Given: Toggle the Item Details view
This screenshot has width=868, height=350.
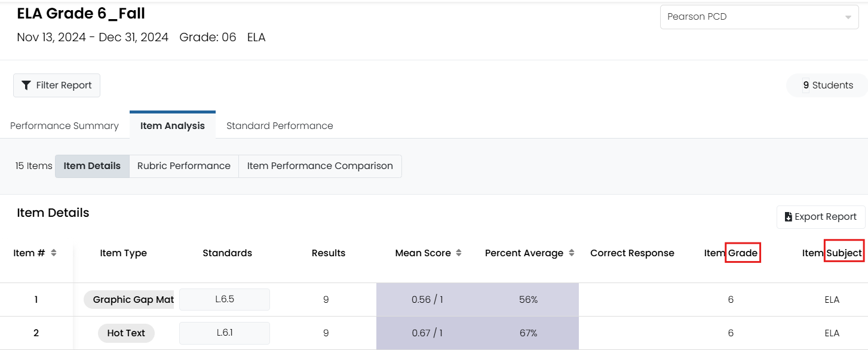Looking at the screenshot, I should click(92, 166).
